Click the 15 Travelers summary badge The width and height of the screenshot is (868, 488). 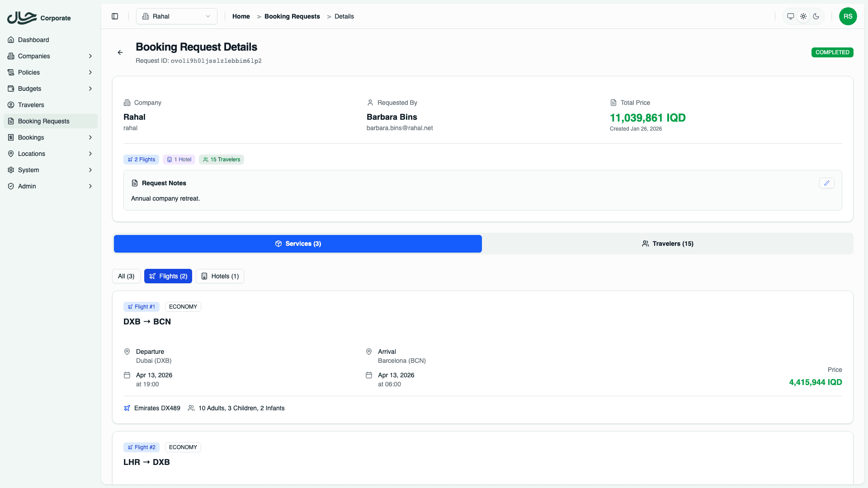click(x=221, y=160)
